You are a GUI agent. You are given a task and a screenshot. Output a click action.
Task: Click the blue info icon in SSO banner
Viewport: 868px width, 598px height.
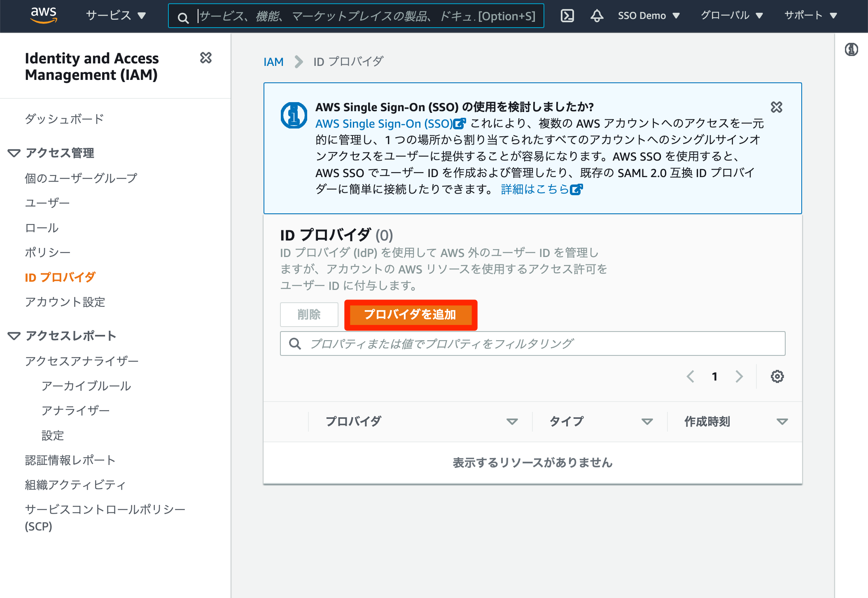(294, 115)
